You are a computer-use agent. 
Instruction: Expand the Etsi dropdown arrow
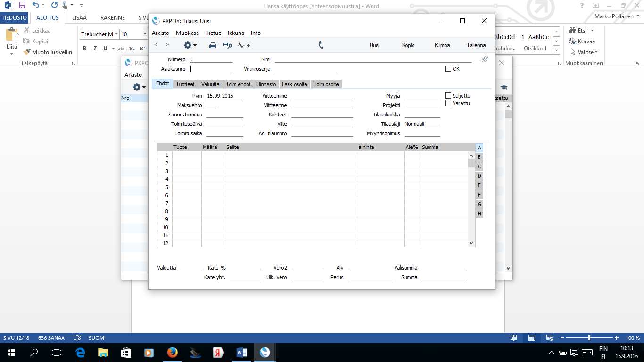[592, 31]
